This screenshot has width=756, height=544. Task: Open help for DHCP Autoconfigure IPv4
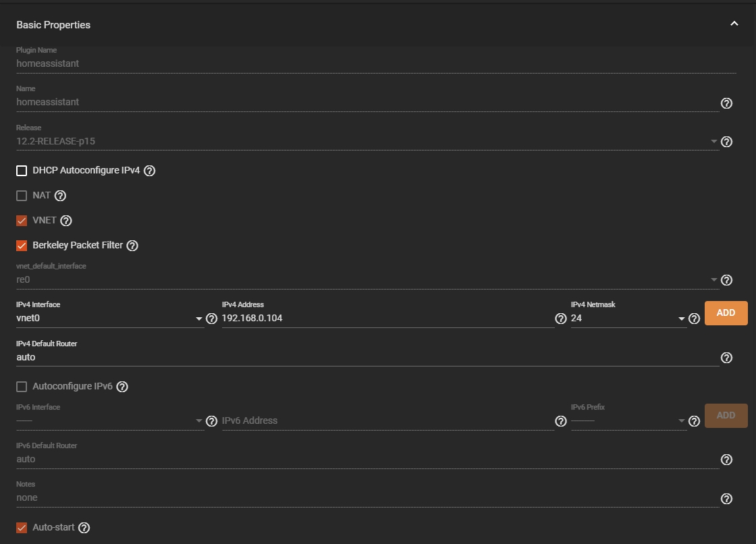[149, 171]
